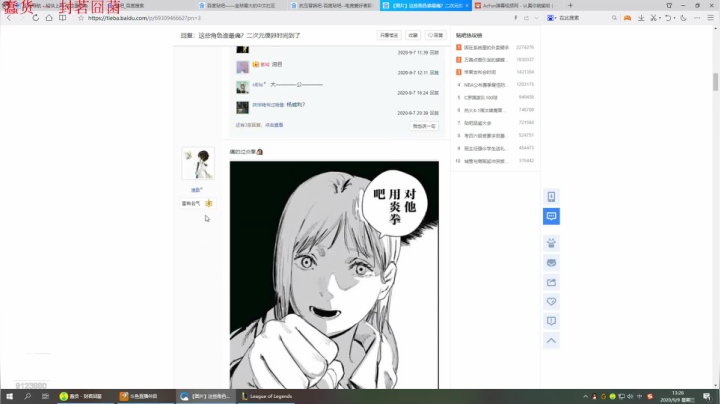The height and width of the screenshot is (404, 720).
Task: Click the feedback exclamation icon in float bar
Action: tap(551, 321)
